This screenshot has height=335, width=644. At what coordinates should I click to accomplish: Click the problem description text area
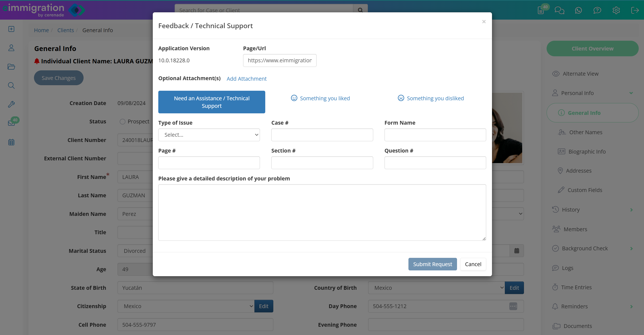tap(322, 212)
